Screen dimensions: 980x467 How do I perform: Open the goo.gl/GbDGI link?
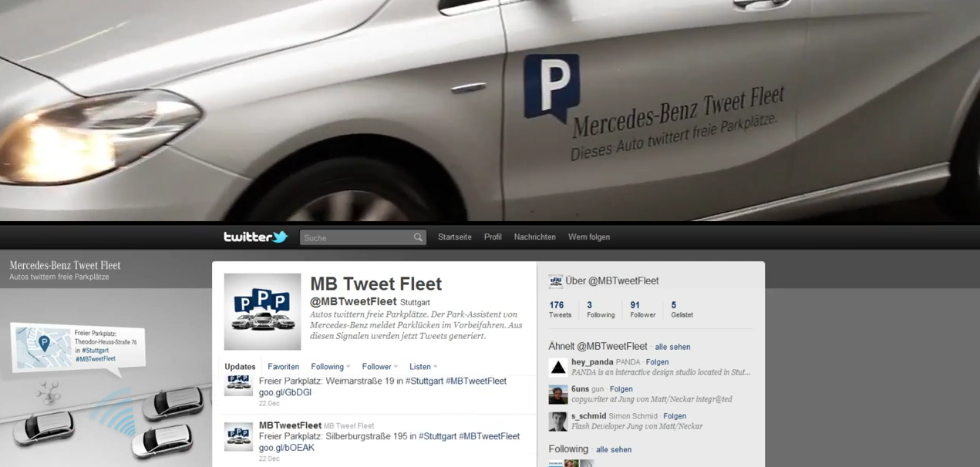tap(285, 392)
